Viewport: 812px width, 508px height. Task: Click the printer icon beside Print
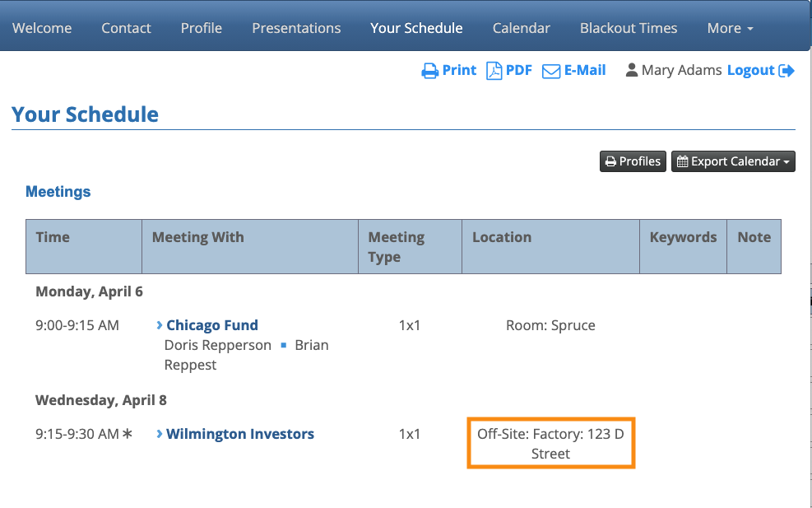[430, 71]
